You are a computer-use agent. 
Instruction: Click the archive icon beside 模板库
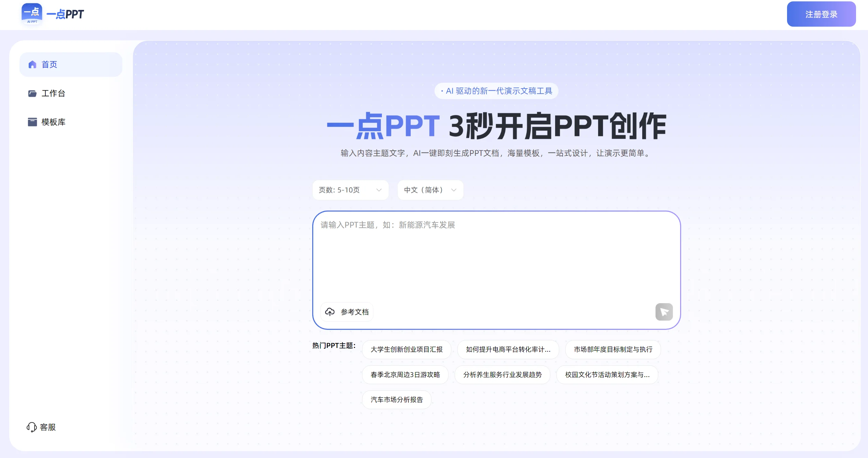click(x=32, y=122)
